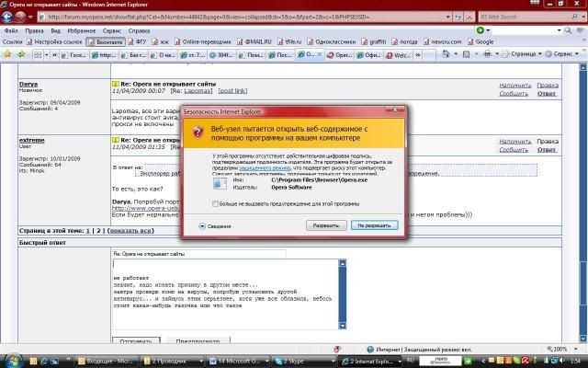Open the Страница toolbar dropdown
588x368 pixels.
click(x=522, y=54)
